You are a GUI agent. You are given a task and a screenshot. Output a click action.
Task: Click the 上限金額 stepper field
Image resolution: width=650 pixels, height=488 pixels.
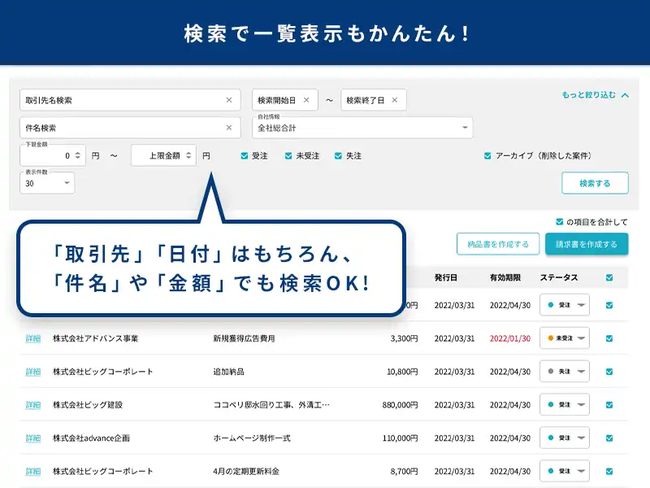click(163, 156)
